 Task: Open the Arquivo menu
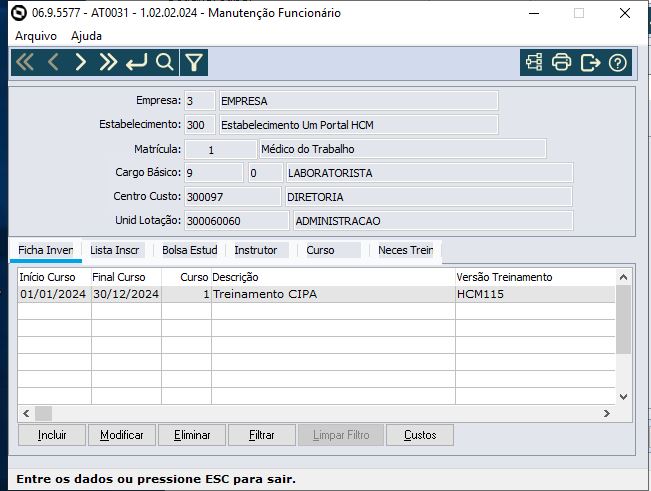tap(36, 36)
